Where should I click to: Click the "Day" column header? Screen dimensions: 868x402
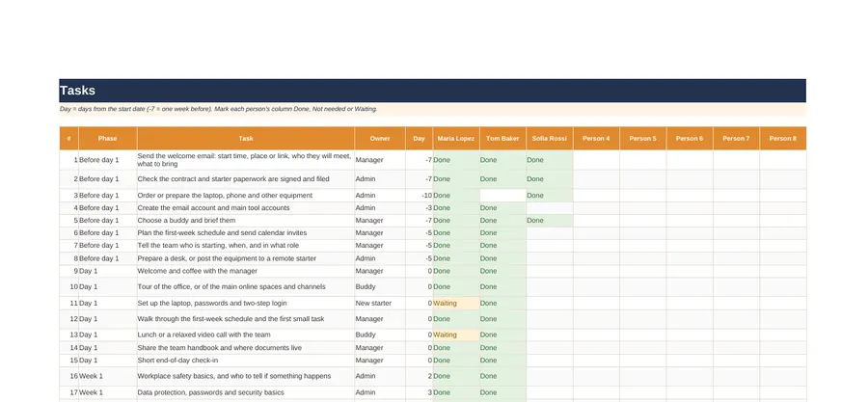(x=420, y=138)
